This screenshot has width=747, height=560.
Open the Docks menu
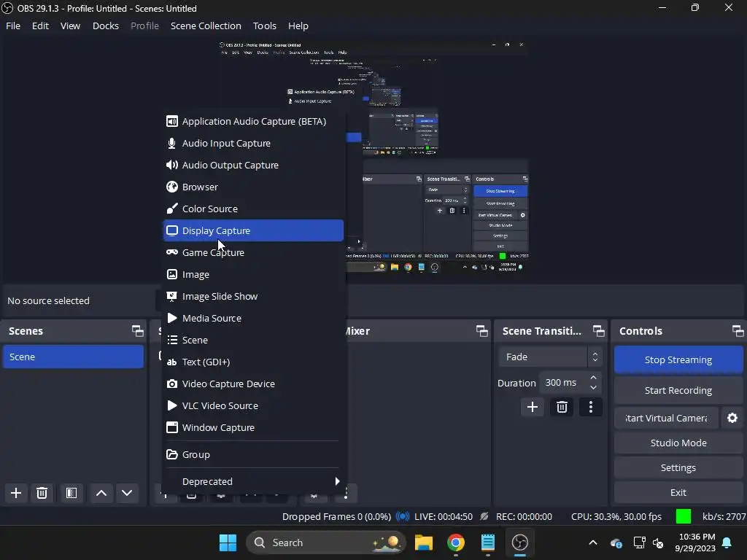(106, 26)
